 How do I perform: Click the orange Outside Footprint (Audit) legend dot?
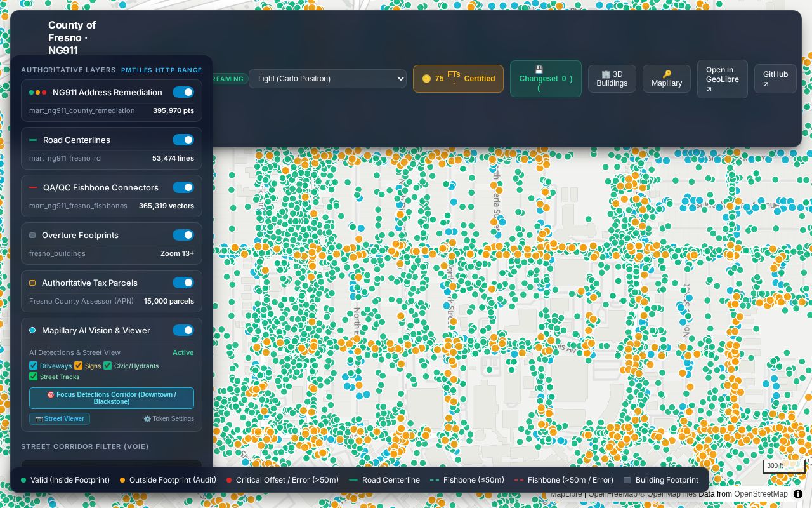122,480
